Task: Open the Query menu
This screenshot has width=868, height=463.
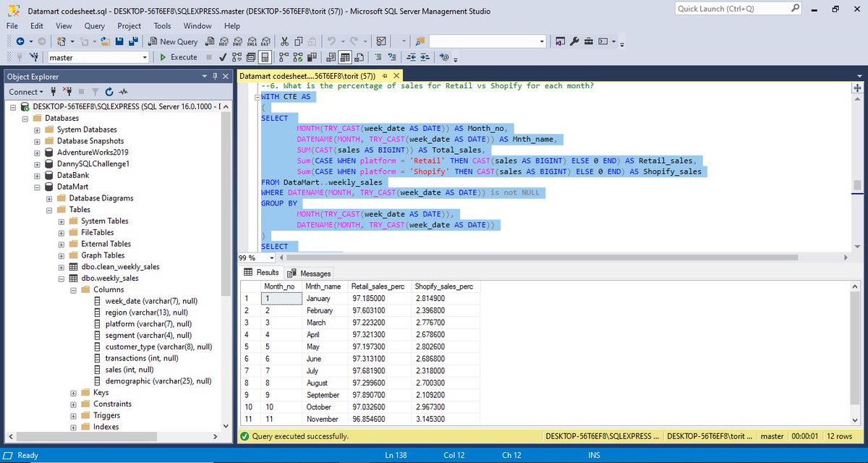Action: pyautogui.click(x=95, y=25)
